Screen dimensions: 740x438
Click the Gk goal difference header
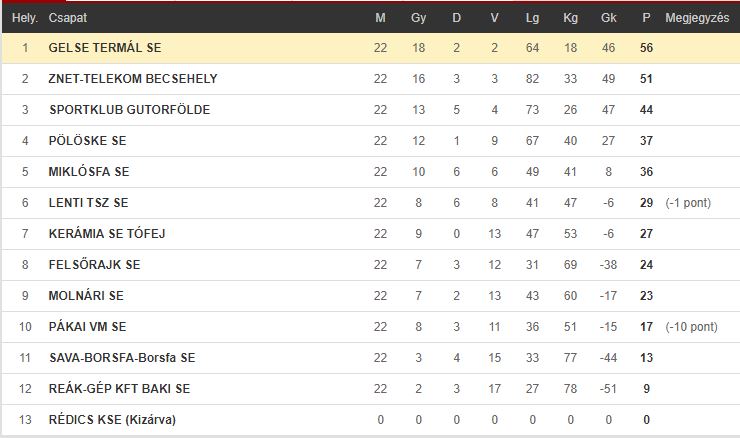coord(608,18)
